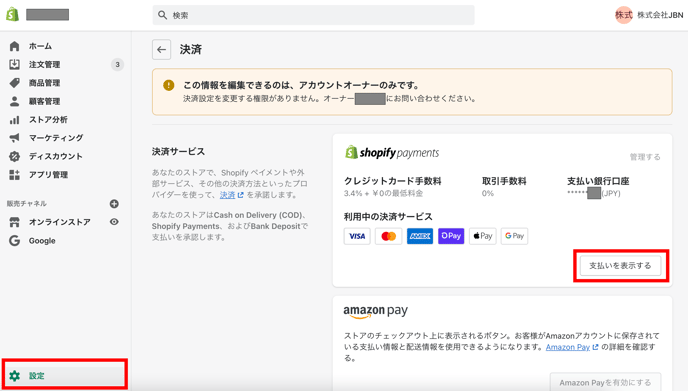Click the warning icon in banner

click(x=168, y=85)
